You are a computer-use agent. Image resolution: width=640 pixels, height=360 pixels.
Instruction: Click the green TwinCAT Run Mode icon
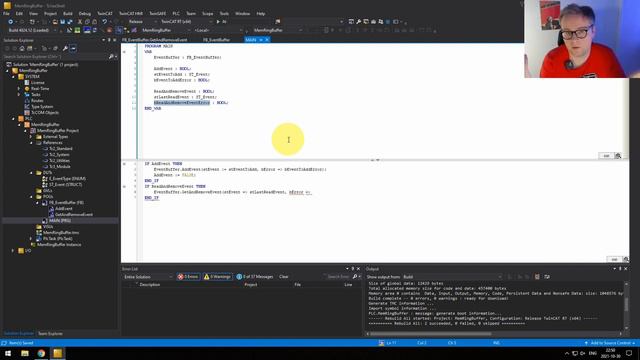point(77,30)
